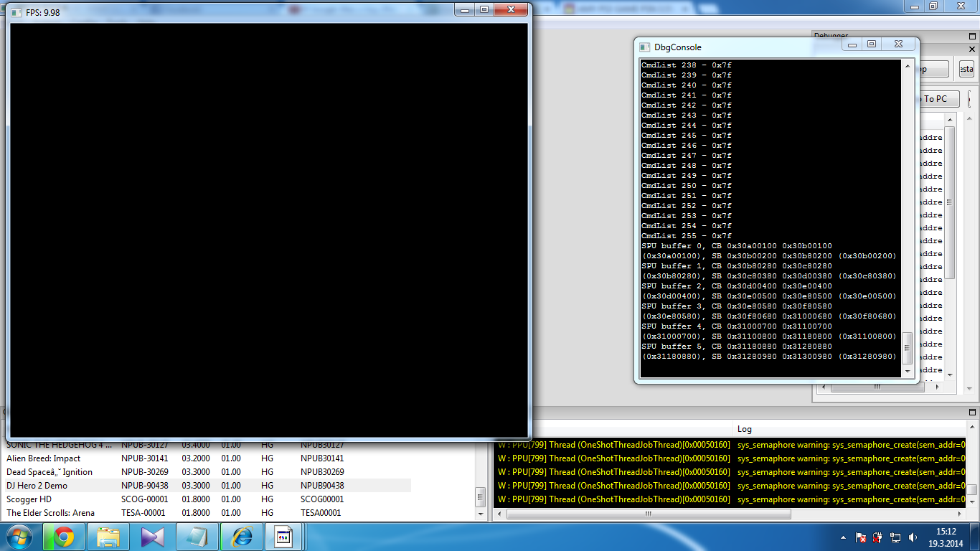Click the Log column header
980x551 pixels.
(745, 429)
